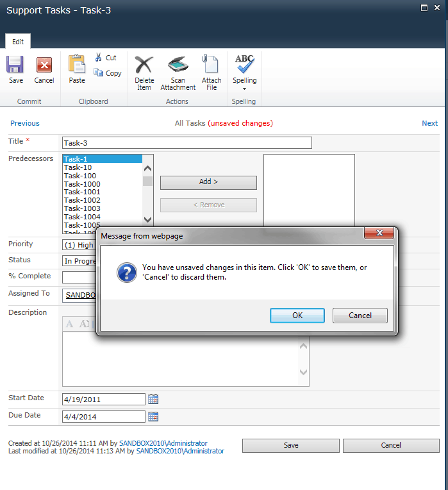Go to the Previous task link
The width and height of the screenshot is (448, 490).
25,123
